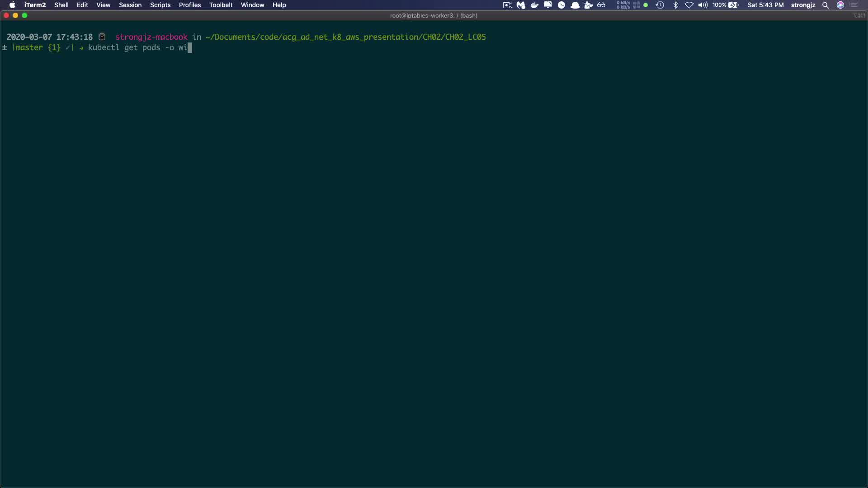Click the glasses icon in menu bar
Image resolution: width=868 pixels, height=488 pixels.
click(x=601, y=5)
